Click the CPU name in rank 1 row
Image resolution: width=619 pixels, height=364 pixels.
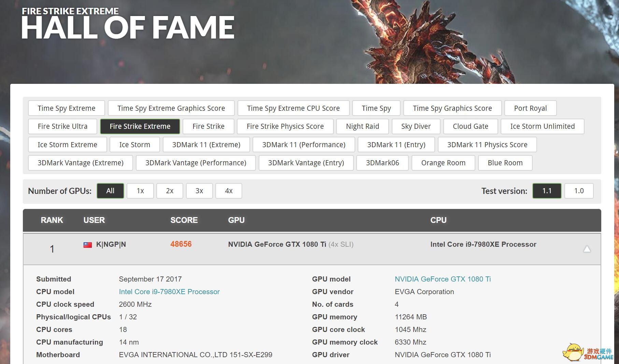[483, 244]
